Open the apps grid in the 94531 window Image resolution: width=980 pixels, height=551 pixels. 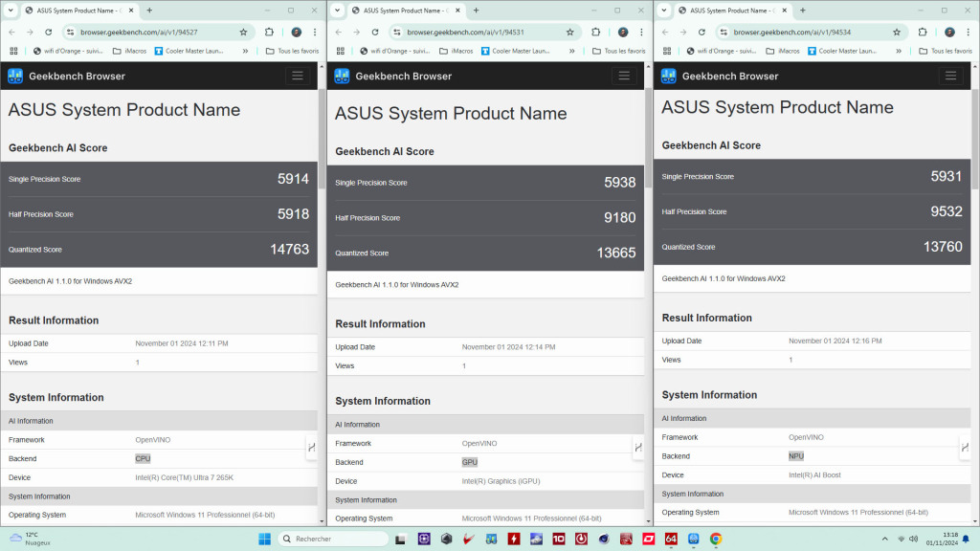click(341, 52)
